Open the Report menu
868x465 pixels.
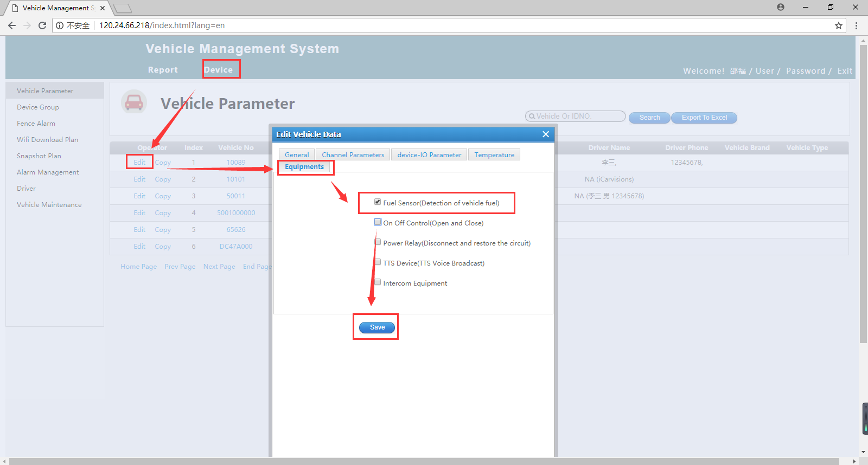point(163,70)
